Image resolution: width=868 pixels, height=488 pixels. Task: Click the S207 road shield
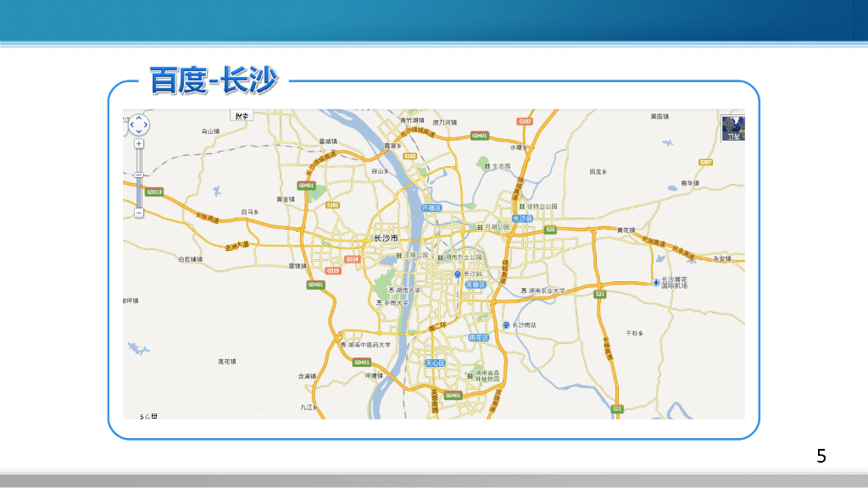point(705,162)
